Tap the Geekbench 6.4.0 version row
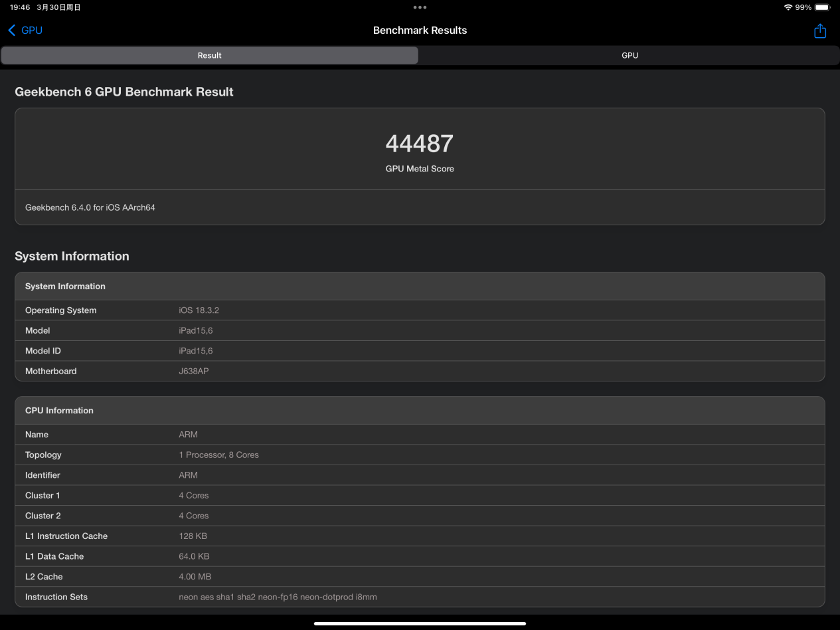 (x=420, y=207)
